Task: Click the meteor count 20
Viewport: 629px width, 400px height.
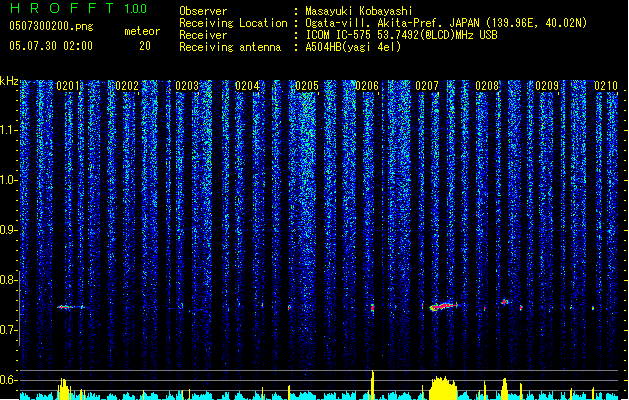Action: point(145,46)
